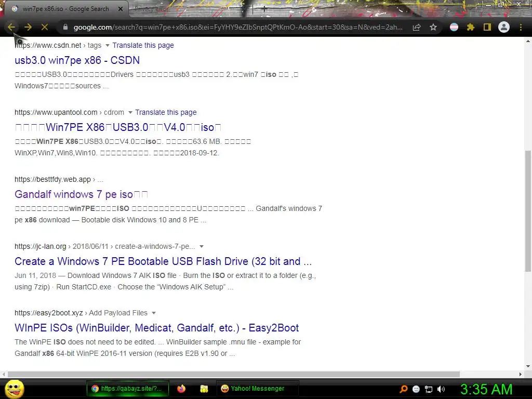Image resolution: width=532 pixels, height=399 pixels.
Task: Select the Chrome qabayz.site taskbar button
Action: [x=128, y=389]
